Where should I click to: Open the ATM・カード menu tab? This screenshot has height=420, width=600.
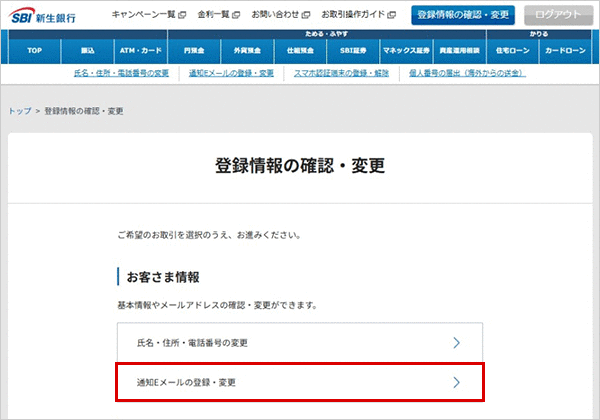tap(141, 50)
